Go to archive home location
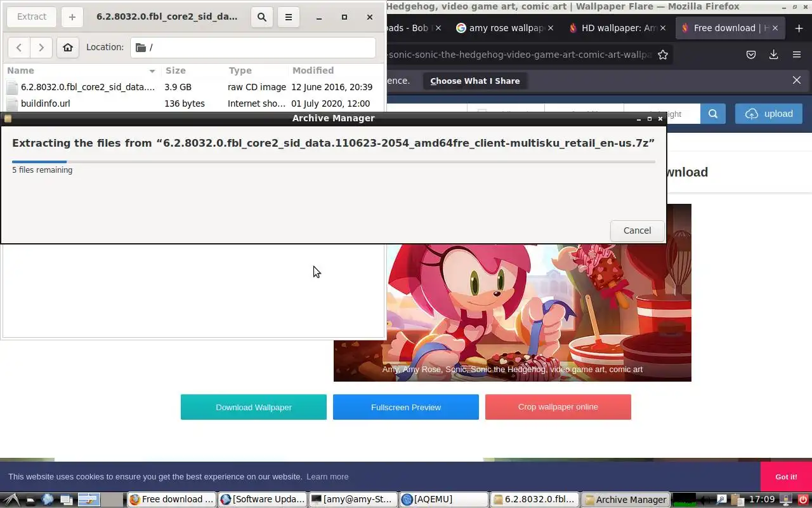The image size is (812, 508). pyautogui.click(x=68, y=48)
